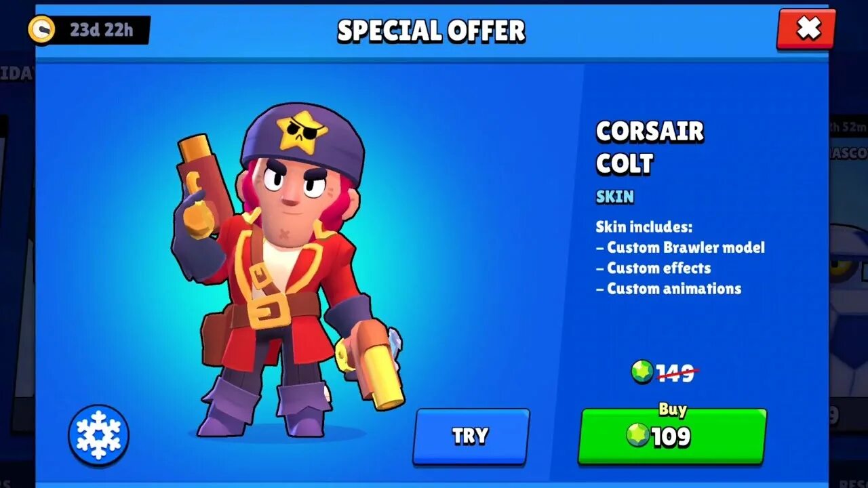Click the Custom animations line

tap(669, 288)
